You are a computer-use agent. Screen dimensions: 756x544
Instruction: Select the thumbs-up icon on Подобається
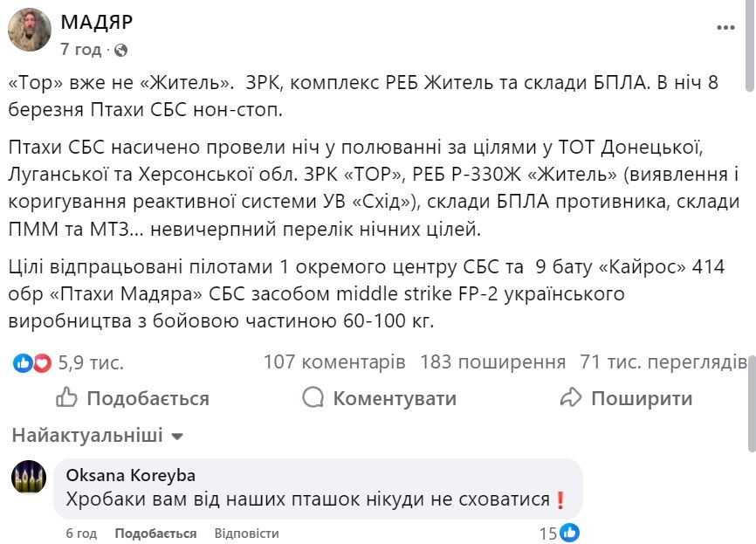click(65, 398)
